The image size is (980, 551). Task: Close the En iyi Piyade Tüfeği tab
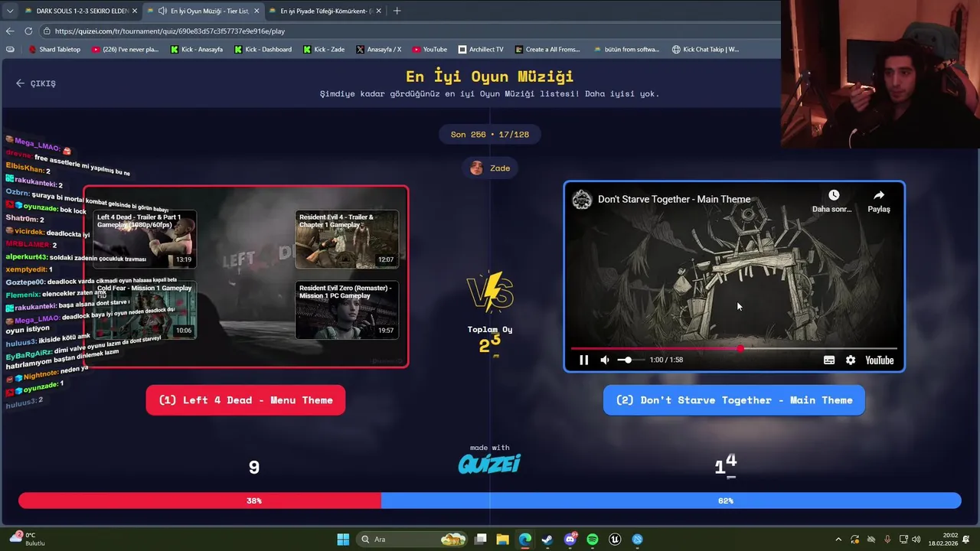coord(379,11)
